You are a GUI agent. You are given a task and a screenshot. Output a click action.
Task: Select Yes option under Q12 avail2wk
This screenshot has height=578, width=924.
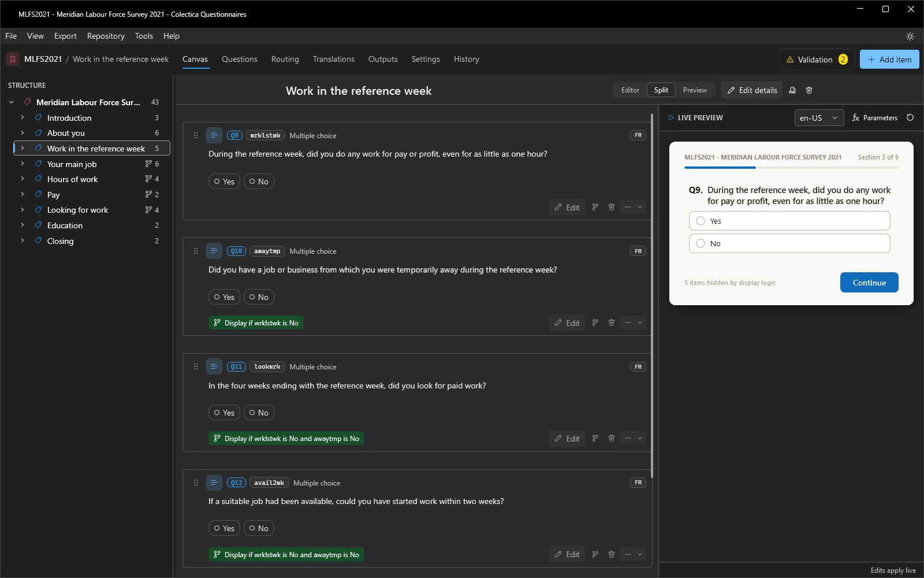224,528
